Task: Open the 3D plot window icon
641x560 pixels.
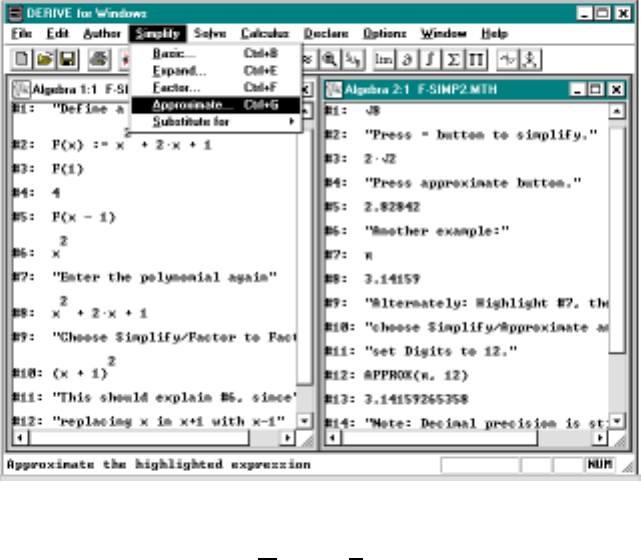Action: point(531,60)
